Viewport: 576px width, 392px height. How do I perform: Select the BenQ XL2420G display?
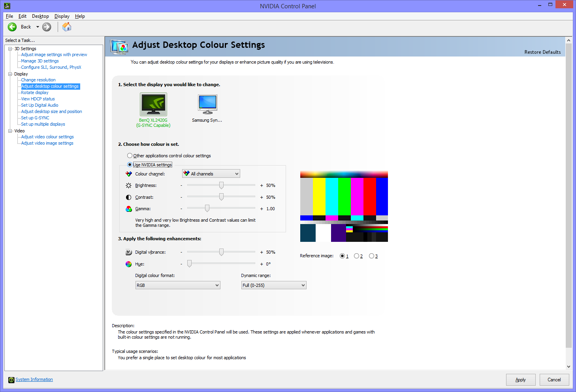(153, 104)
